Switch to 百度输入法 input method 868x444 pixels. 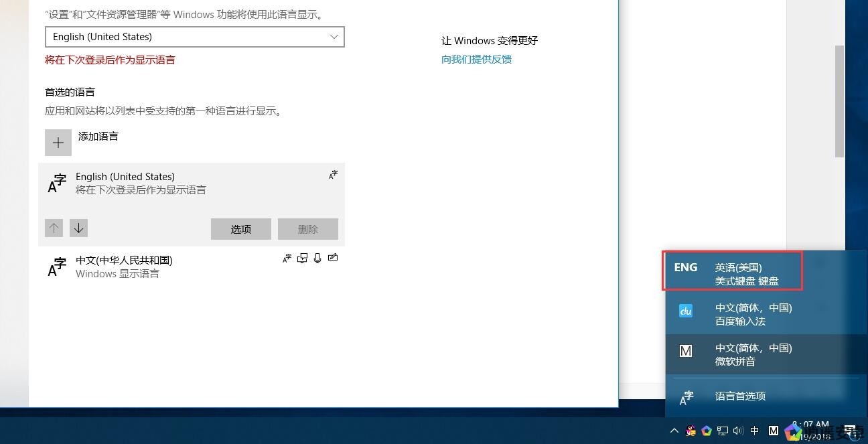[x=753, y=314]
